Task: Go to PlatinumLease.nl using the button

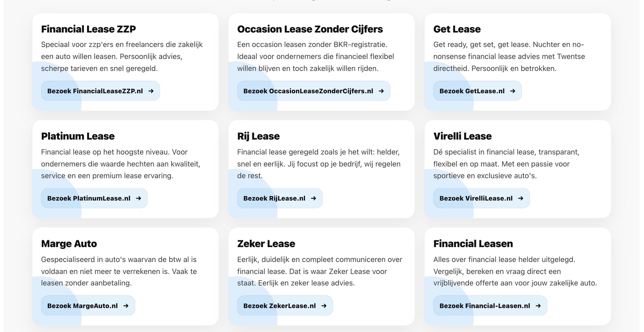Action: (x=89, y=198)
